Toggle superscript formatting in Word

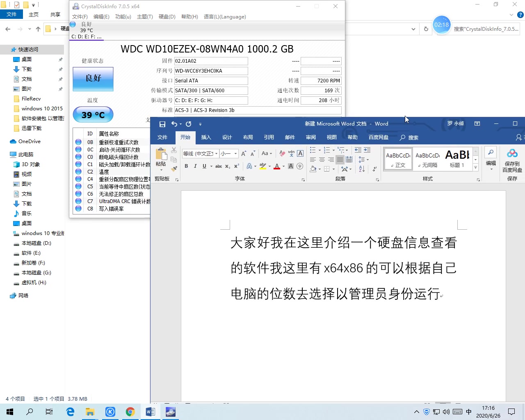point(237,166)
